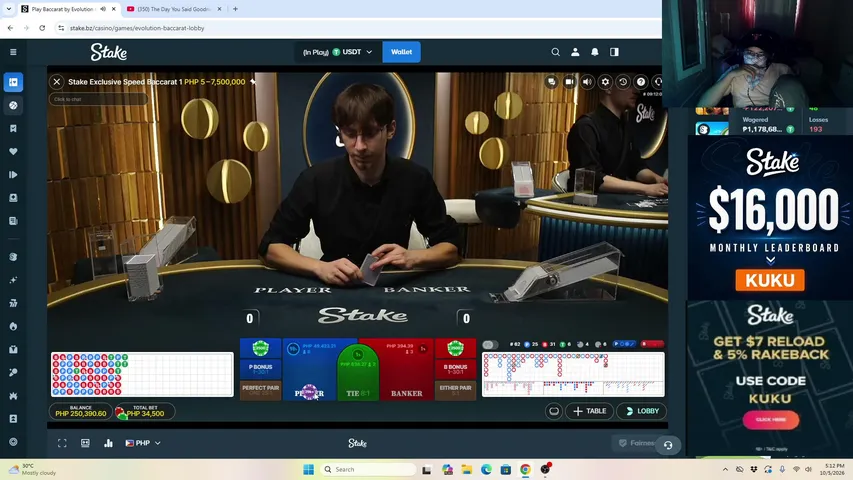Screen dimensions: 853x480
Task: Go to the LOBBY
Action: (x=642, y=411)
